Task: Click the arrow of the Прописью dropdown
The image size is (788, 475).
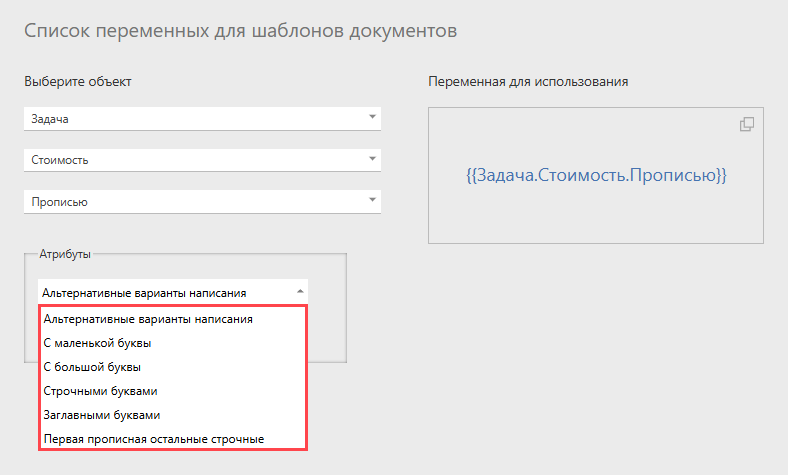Action: tap(372, 200)
